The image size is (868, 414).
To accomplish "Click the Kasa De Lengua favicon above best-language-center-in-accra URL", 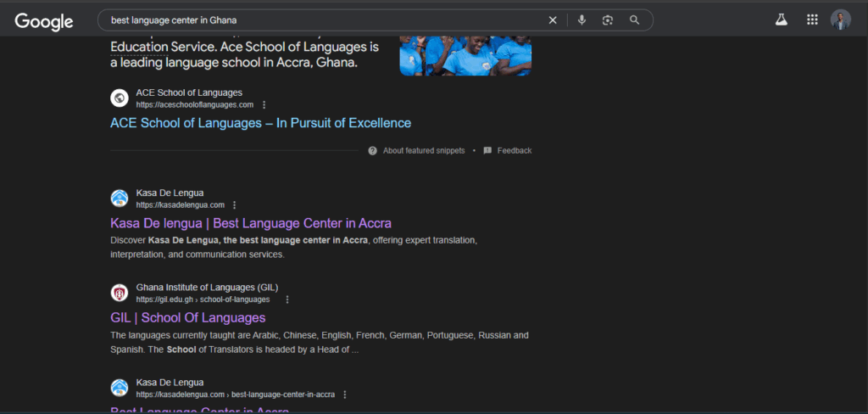I will pyautogui.click(x=120, y=388).
